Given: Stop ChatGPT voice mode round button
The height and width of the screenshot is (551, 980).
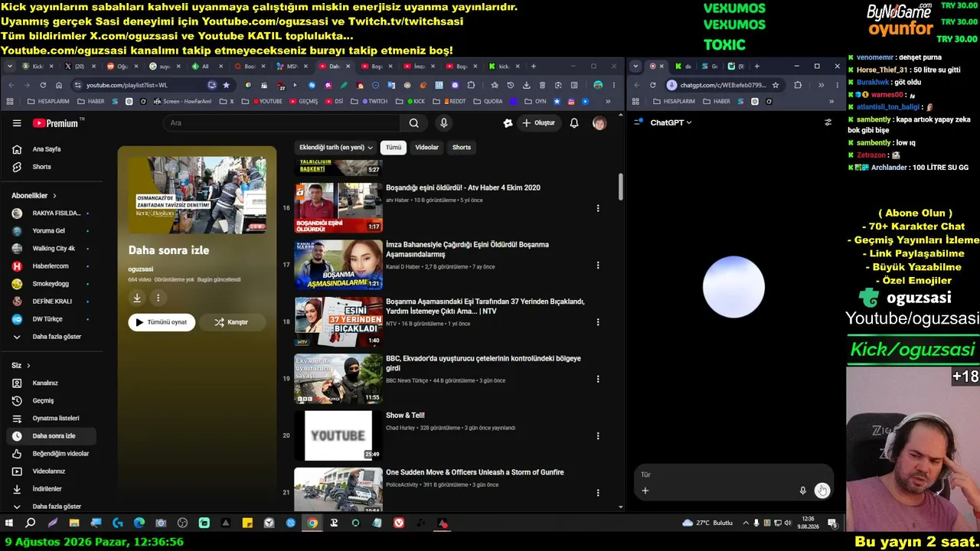Looking at the screenshot, I should (822, 491).
